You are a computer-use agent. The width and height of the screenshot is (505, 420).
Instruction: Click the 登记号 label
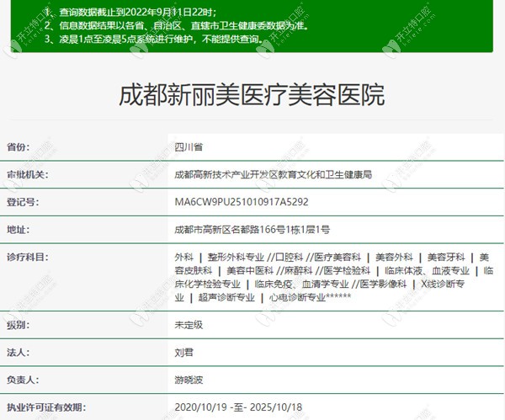pyautogui.click(x=23, y=202)
